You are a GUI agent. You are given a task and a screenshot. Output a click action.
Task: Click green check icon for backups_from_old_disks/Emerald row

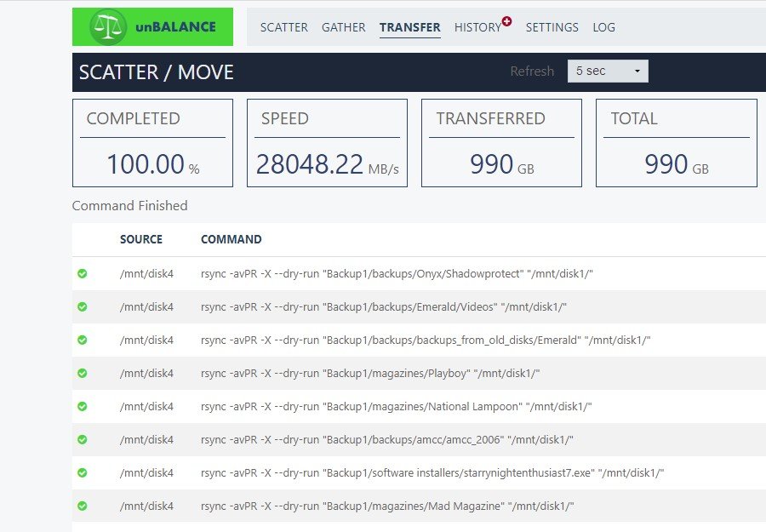[83, 340]
